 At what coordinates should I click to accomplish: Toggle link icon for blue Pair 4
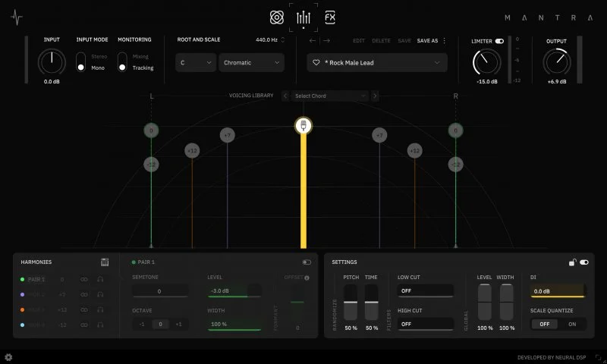point(84,325)
